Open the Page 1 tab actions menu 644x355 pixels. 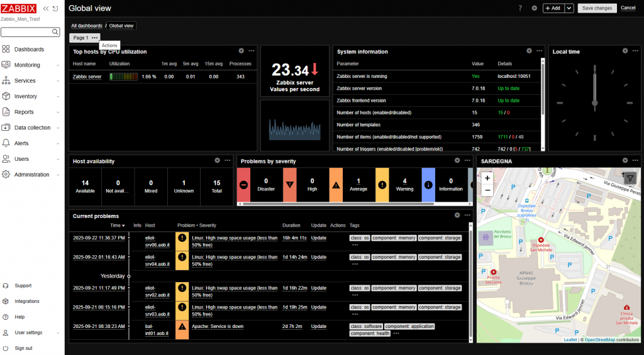point(94,38)
